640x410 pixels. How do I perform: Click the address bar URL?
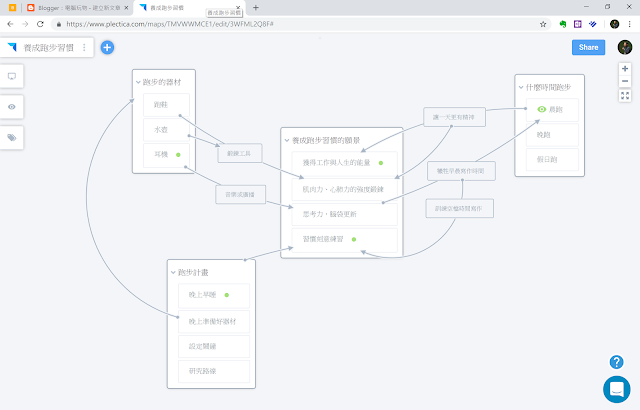click(x=170, y=24)
